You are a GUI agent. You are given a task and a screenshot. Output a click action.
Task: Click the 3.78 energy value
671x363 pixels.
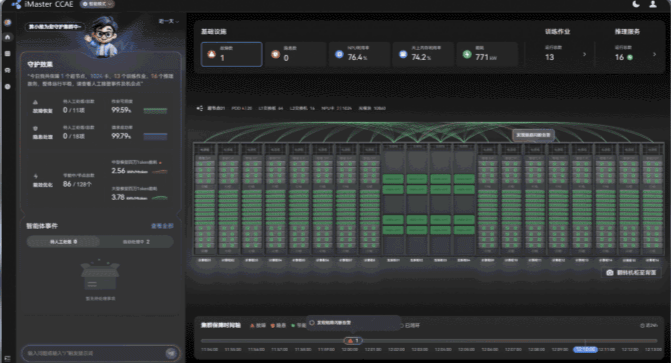118,197
